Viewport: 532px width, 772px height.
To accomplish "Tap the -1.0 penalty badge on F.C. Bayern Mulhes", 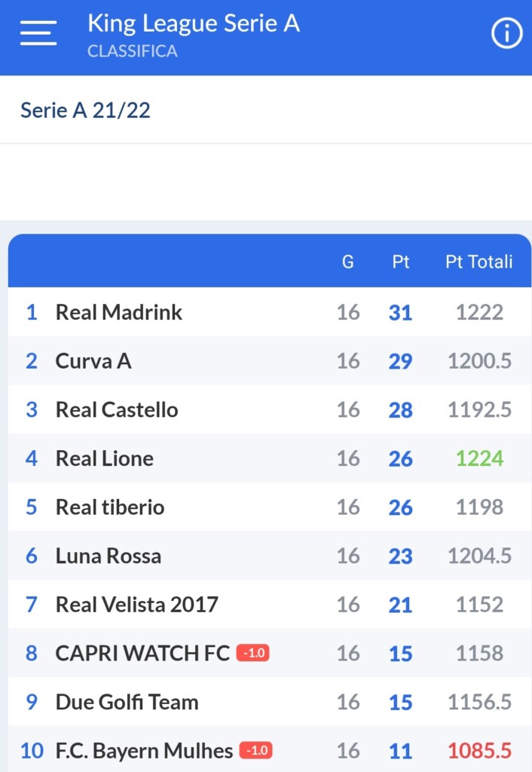I will (256, 750).
